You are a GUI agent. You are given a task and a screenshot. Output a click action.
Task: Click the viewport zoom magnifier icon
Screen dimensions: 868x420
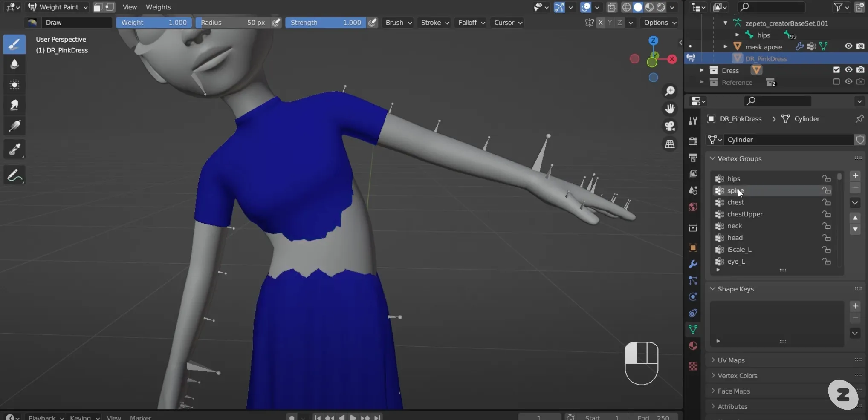tap(670, 91)
